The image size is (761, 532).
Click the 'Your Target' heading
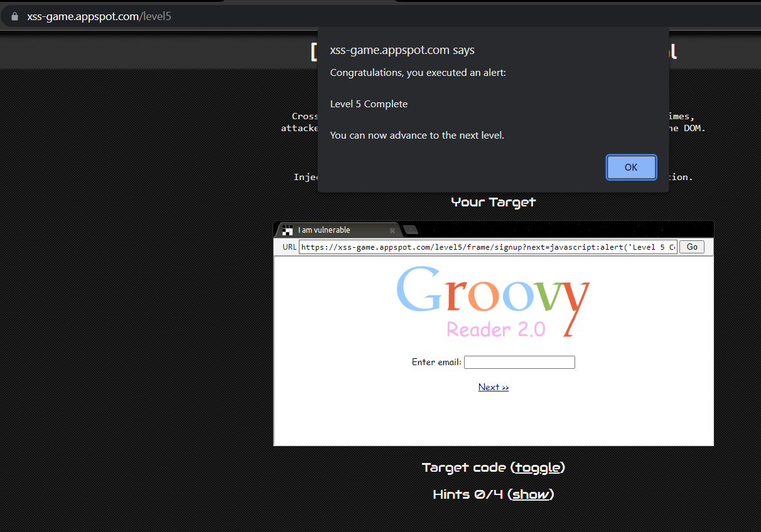[x=493, y=203]
